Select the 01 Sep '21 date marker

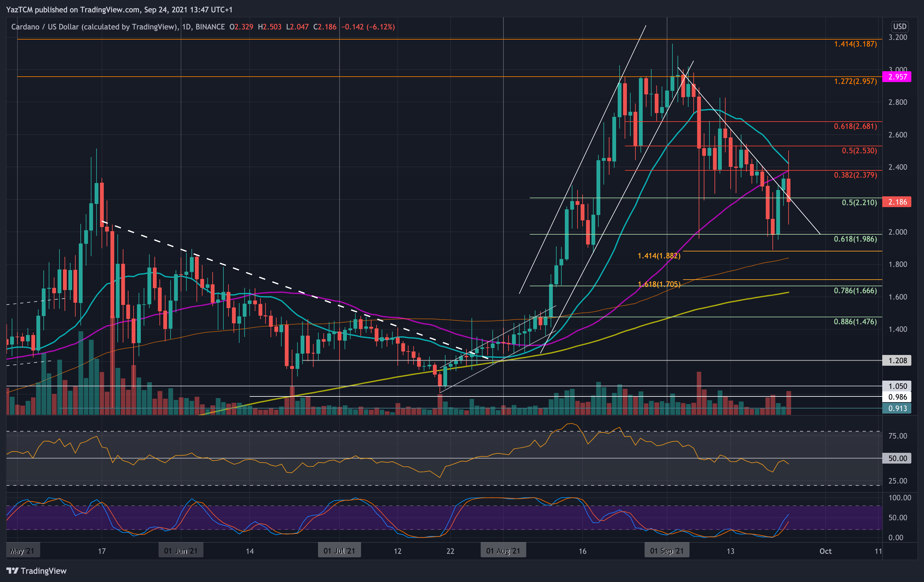coord(666,551)
